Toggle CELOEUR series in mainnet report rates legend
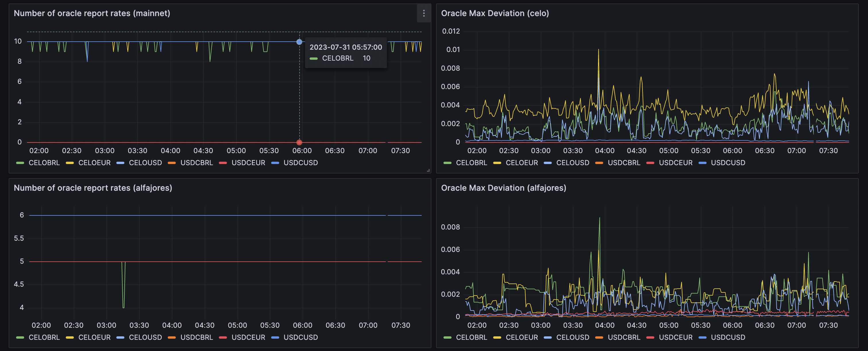Screen dimensions: 868x351 point(94,163)
